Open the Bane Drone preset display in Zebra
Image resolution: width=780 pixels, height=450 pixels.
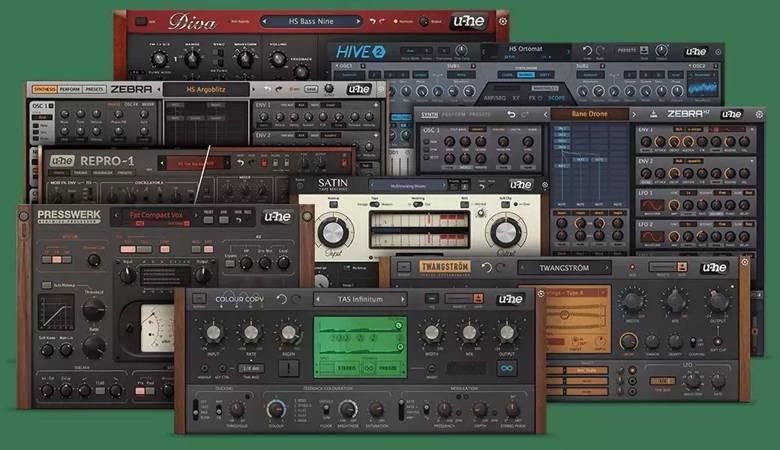588,114
